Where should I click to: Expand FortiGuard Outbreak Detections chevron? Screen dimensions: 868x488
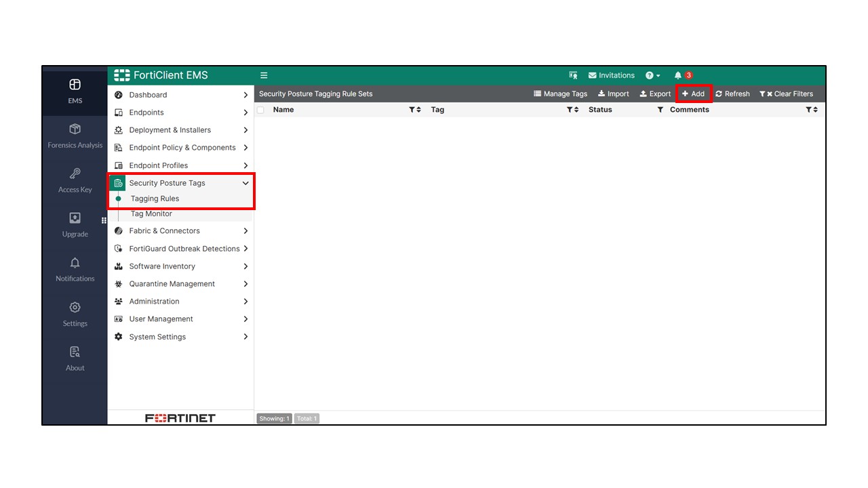point(245,249)
